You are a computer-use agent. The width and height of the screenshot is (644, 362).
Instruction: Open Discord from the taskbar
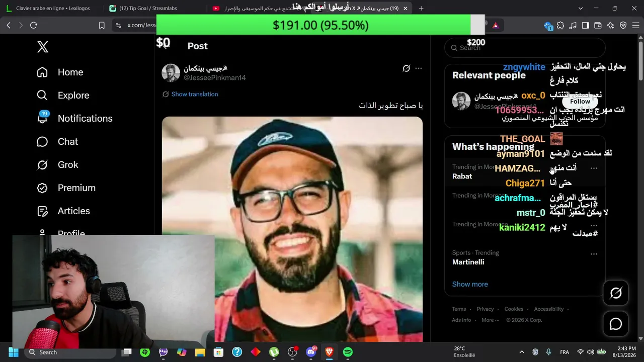click(311, 352)
